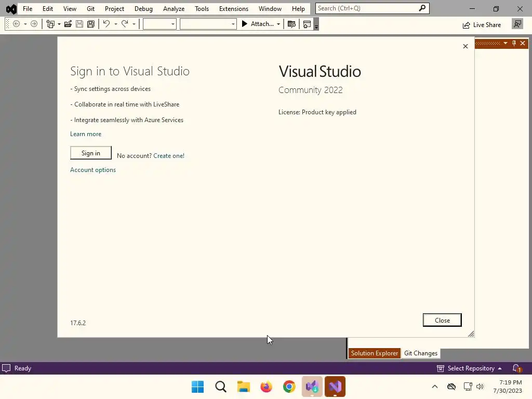Image resolution: width=532 pixels, height=399 pixels.
Task: Launch Firefox from the taskbar
Action: coord(267,387)
